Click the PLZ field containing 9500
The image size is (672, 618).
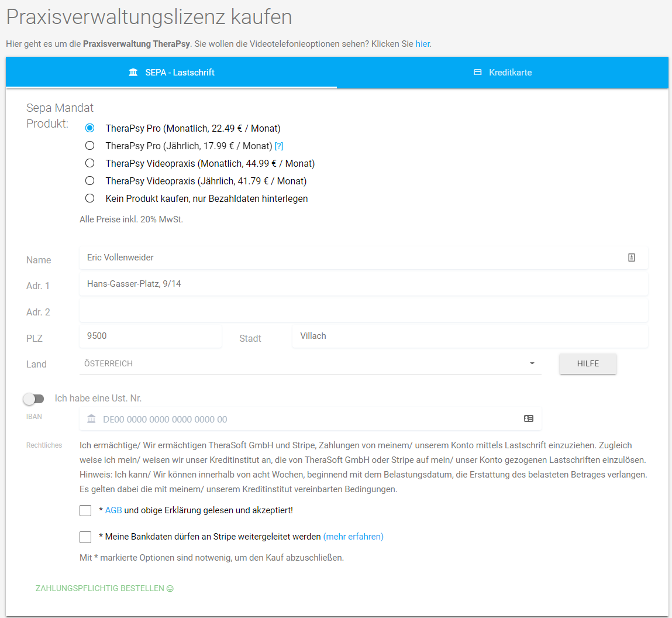point(150,336)
